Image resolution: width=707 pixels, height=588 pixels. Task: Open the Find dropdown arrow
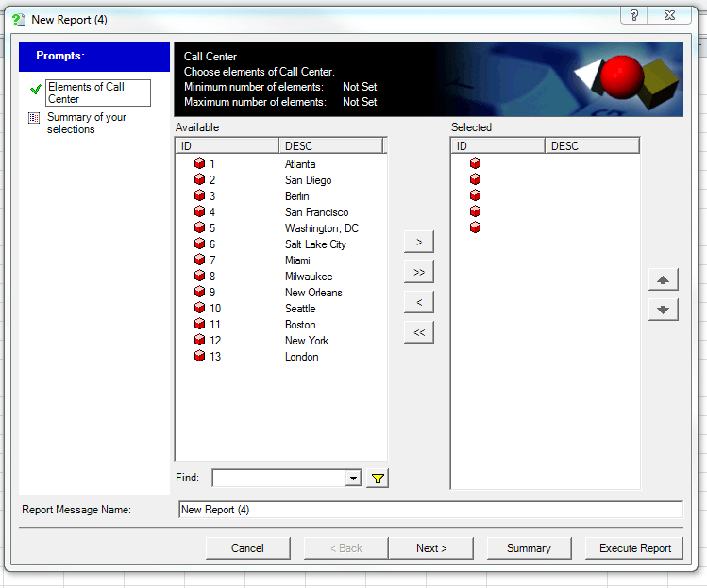point(353,479)
